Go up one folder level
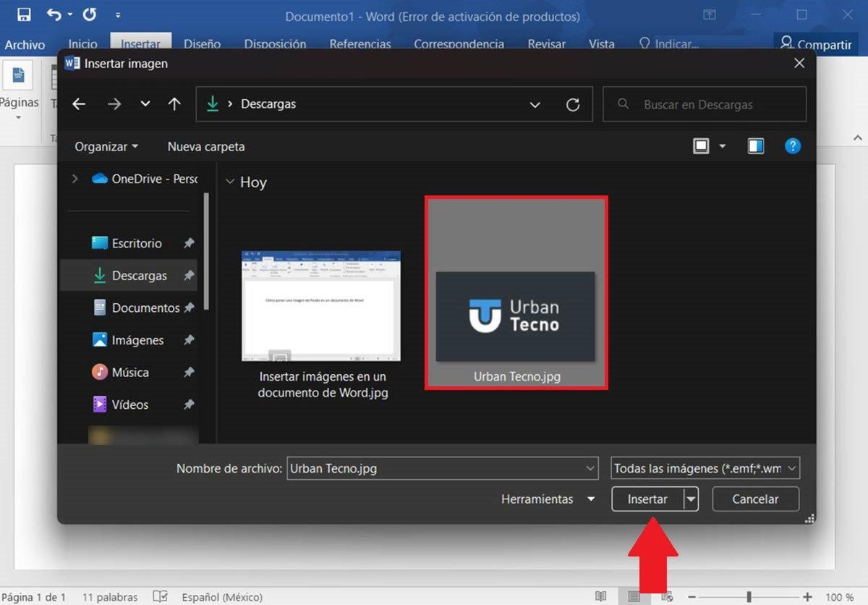This screenshot has height=605, width=868. pyautogui.click(x=174, y=104)
